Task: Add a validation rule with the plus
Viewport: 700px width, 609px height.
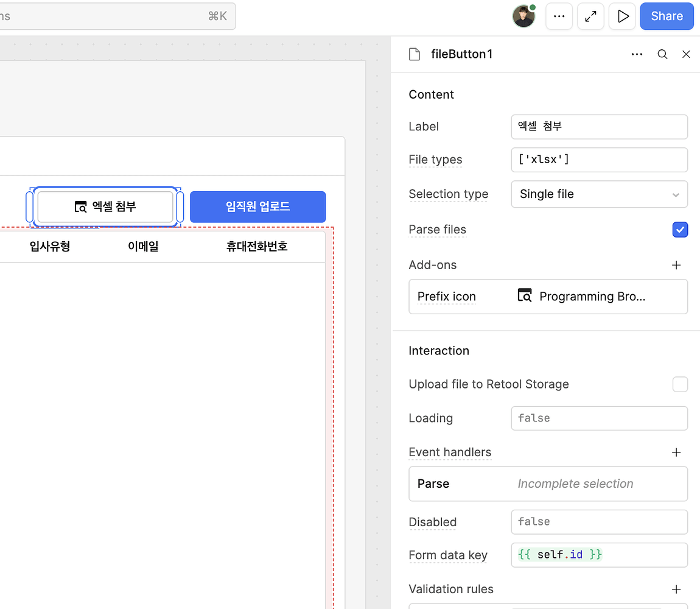Action: click(x=676, y=589)
